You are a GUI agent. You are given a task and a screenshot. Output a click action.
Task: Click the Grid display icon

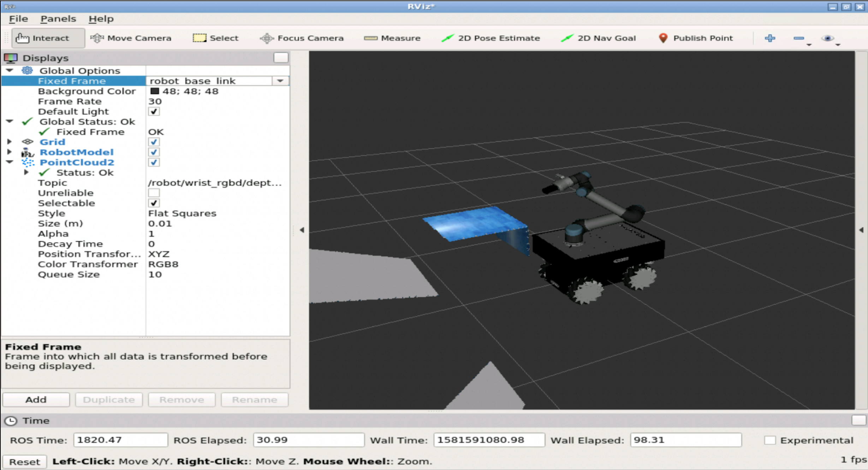(28, 142)
